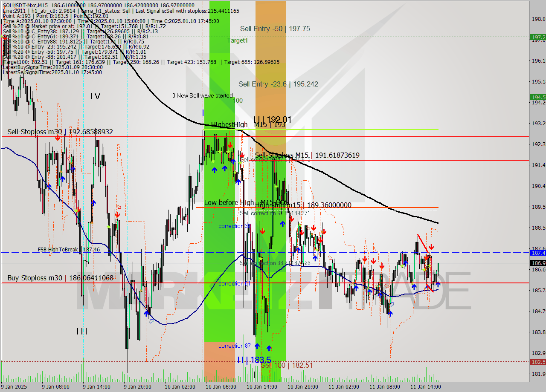This screenshot has width=546, height=392.
Task: Click the 'Point A:193 | Point B:183.5' line
Action: point(55,16)
